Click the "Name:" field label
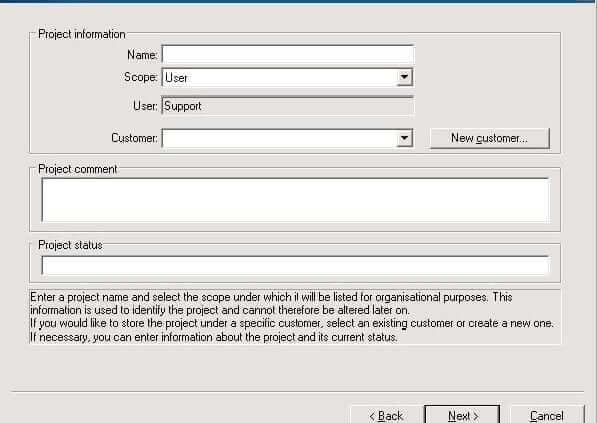 click(142, 55)
